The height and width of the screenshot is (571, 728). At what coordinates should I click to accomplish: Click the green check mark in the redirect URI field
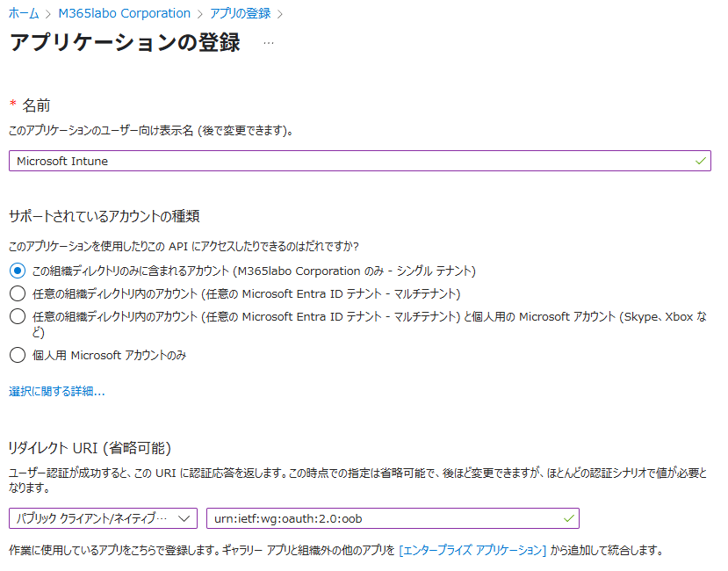click(x=568, y=518)
